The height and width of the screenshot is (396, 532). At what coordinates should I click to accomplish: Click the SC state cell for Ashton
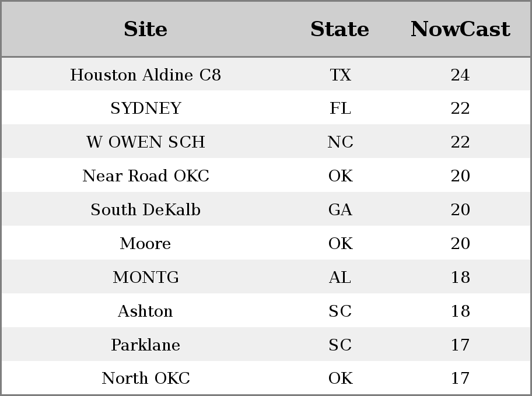[340, 311]
